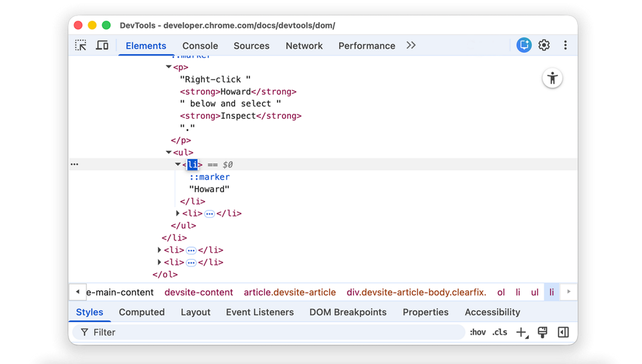The width and height of the screenshot is (642, 364).
Task: Focus the styles Filter input
Action: (x=269, y=332)
